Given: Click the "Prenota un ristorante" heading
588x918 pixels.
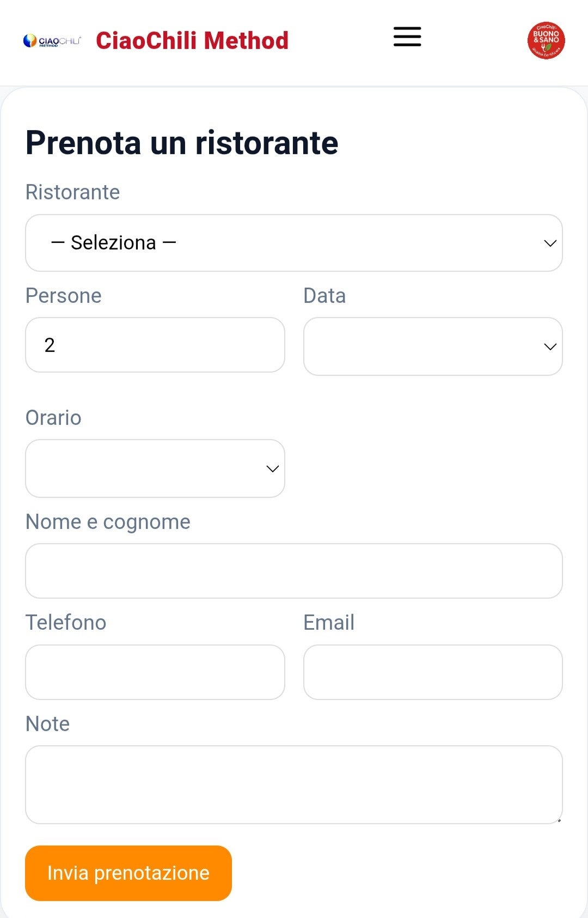Looking at the screenshot, I should tap(182, 143).
